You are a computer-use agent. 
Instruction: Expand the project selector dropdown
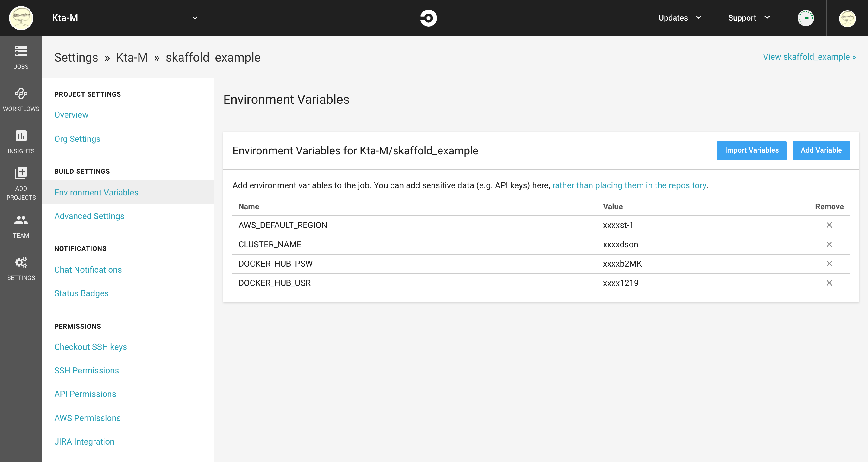[194, 18]
